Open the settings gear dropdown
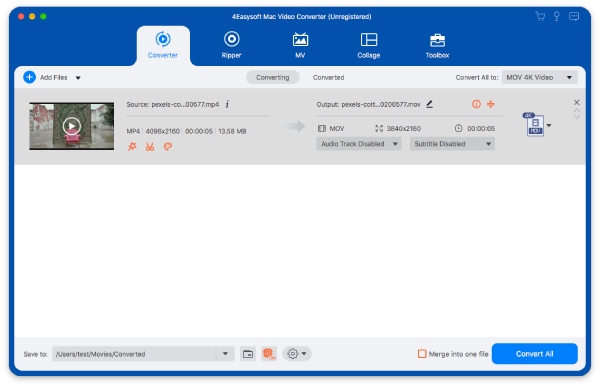The width and height of the screenshot is (600, 387). [x=297, y=354]
